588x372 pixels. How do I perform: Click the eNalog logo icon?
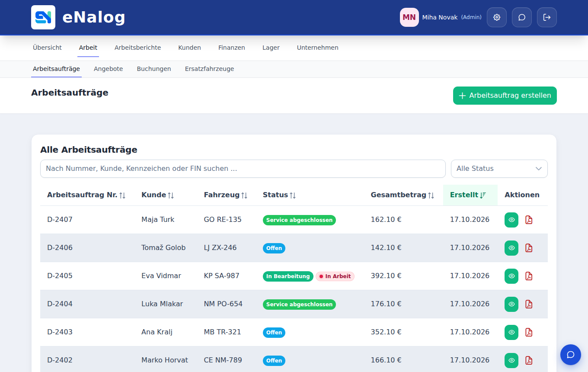pos(43,17)
